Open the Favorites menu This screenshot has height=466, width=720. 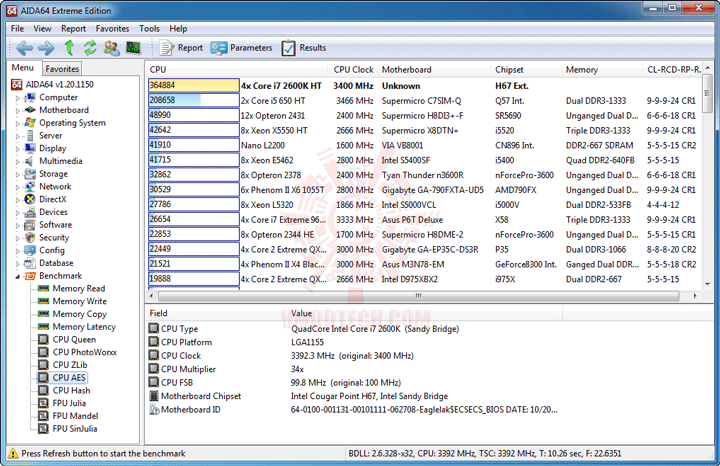click(112, 28)
